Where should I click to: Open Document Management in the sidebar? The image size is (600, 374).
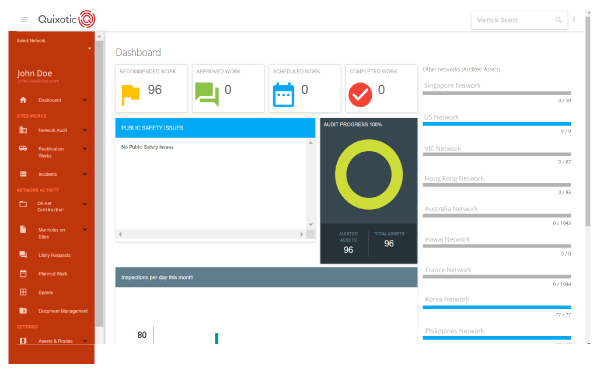pos(63,311)
